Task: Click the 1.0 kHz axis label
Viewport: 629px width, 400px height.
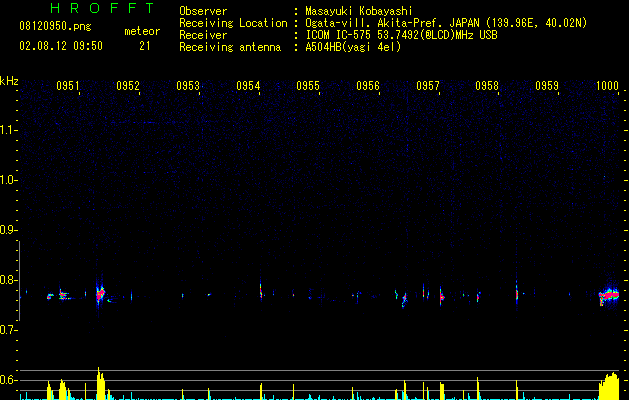Action: 8,180
